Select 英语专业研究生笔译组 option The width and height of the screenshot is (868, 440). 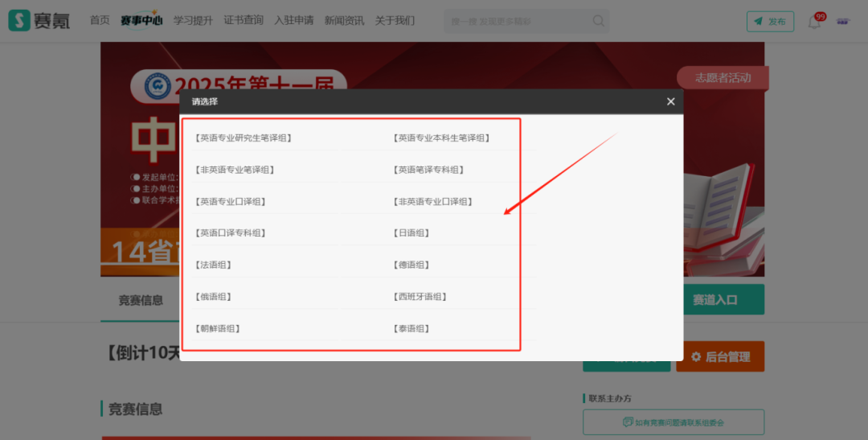[243, 138]
